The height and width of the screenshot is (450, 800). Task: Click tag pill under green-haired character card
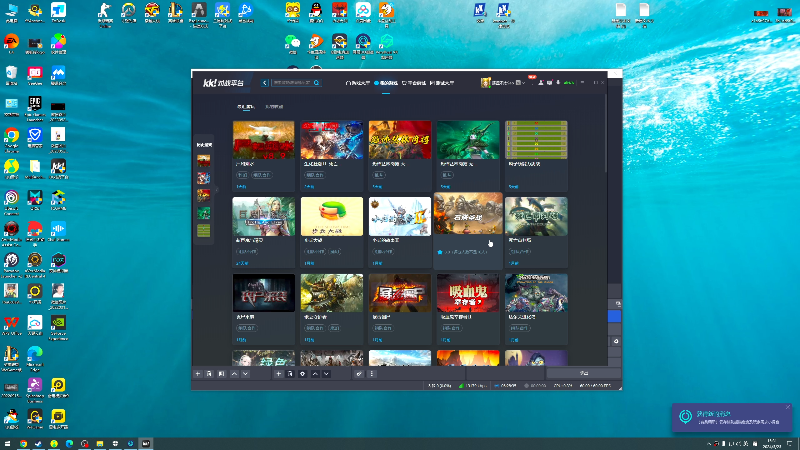click(447, 175)
